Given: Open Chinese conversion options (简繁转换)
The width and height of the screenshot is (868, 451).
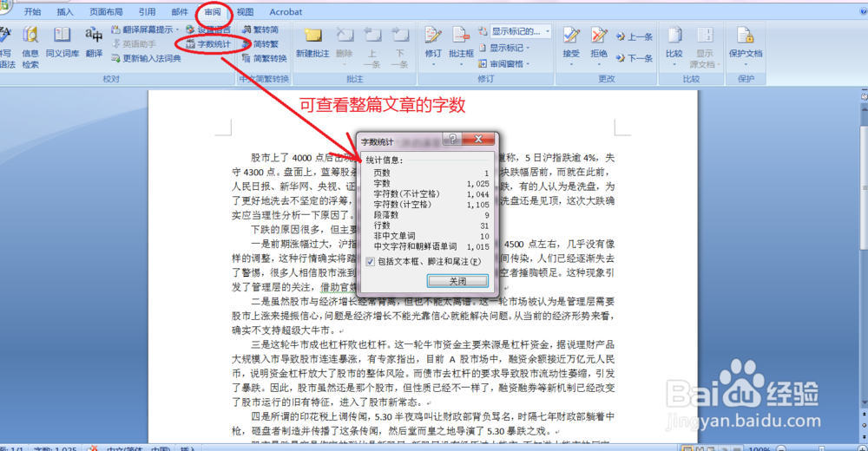Looking at the screenshot, I should pyautogui.click(x=264, y=58).
